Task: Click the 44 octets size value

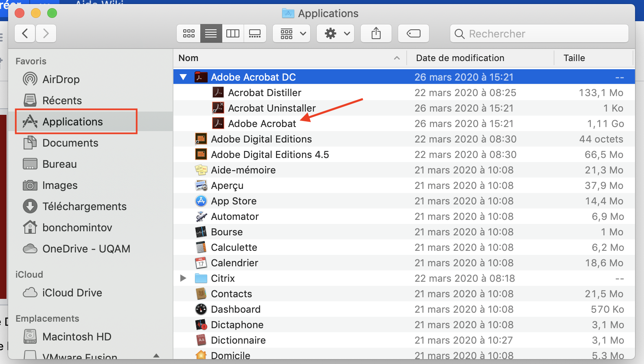Action: (x=601, y=139)
